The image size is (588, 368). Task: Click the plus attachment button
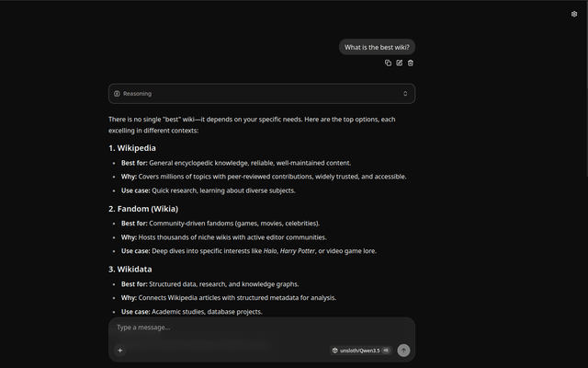pyautogui.click(x=120, y=351)
